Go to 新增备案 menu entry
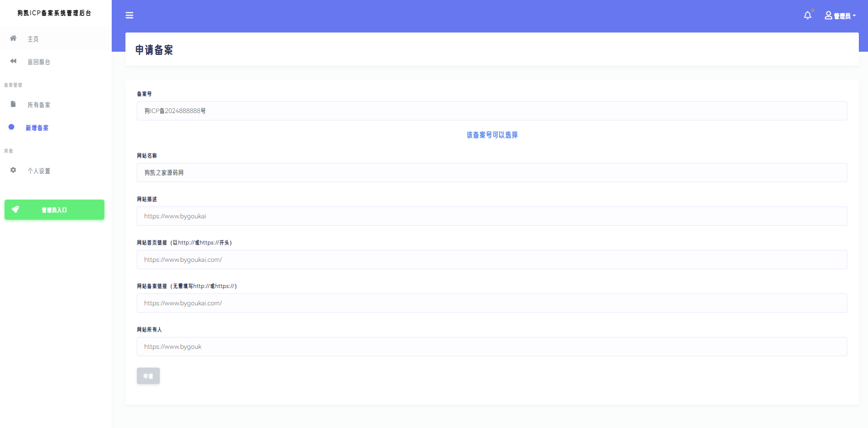Image resolution: width=868 pixels, height=428 pixels. tap(37, 128)
